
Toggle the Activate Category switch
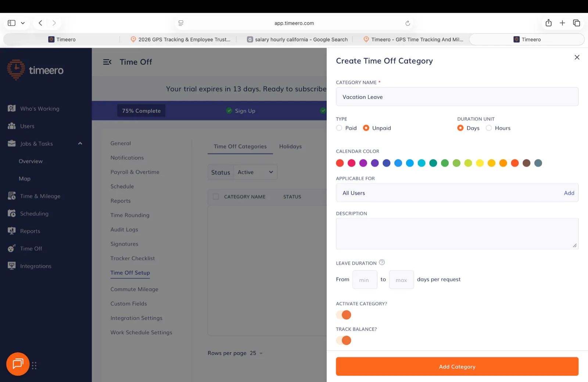coord(344,315)
